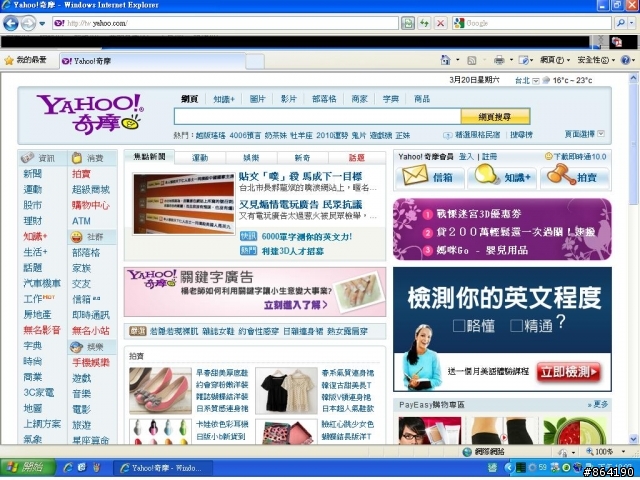This screenshot has height=480, width=640.
Task: Expand the Print dropdown arrow
Action: point(511,60)
